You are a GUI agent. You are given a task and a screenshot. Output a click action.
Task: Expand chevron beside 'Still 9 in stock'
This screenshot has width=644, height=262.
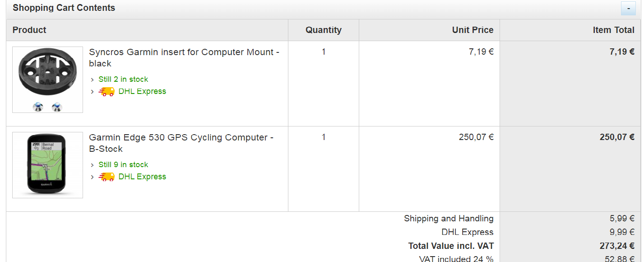coord(93,165)
